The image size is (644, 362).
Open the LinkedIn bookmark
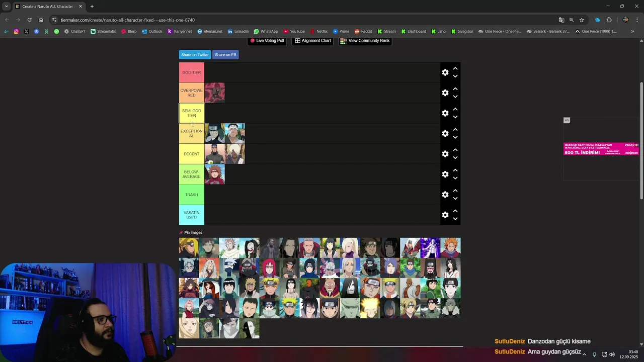pos(238,31)
